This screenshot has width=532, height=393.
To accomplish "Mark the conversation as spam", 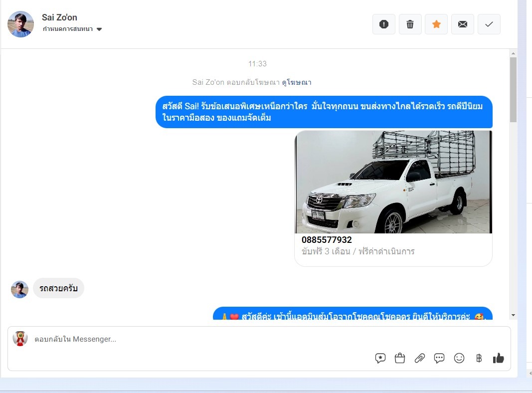I will coord(383,24).
